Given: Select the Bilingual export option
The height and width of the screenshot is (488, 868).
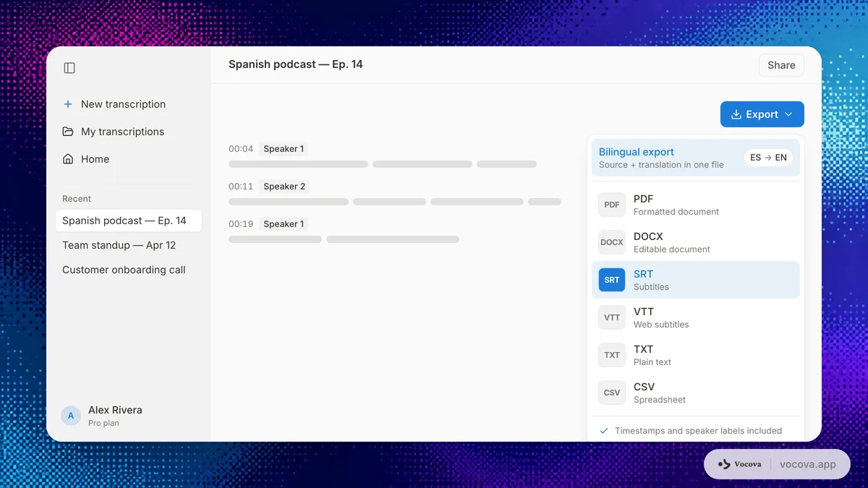Looking at the screenshot, I should pos(696,158).
